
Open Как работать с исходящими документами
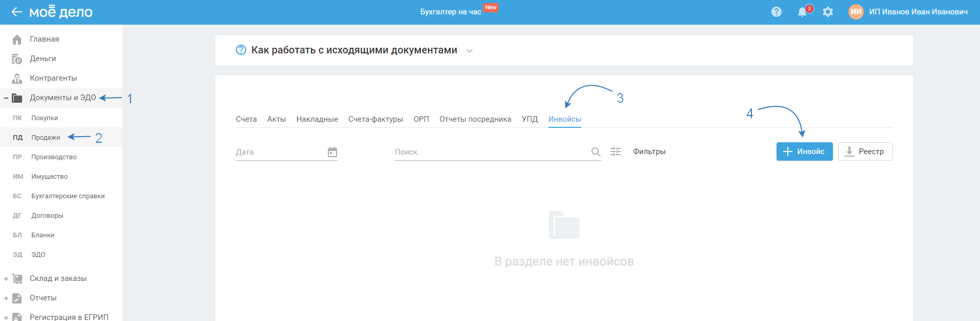[354, 50]
